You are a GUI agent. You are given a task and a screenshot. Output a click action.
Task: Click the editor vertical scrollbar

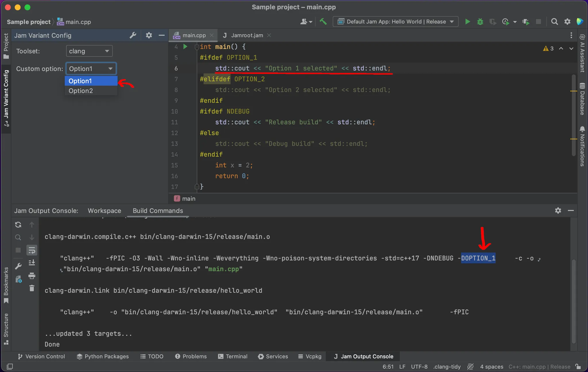click(574, 115)
